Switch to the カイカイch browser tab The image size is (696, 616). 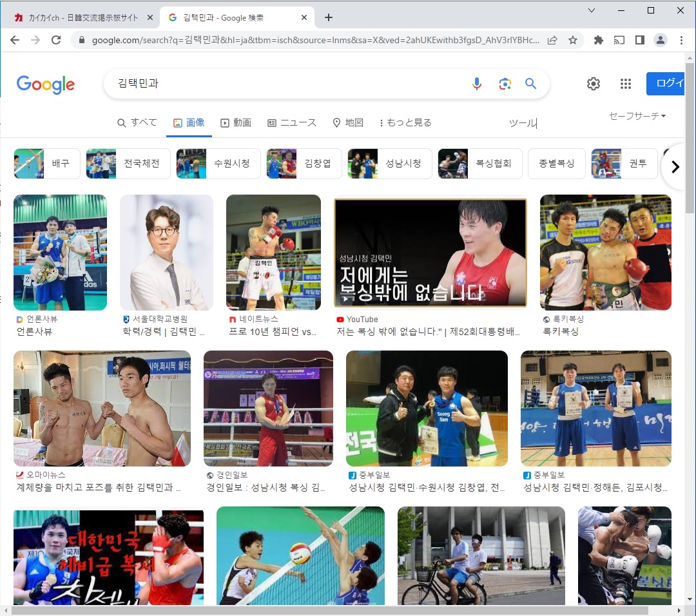pos(81,17)
